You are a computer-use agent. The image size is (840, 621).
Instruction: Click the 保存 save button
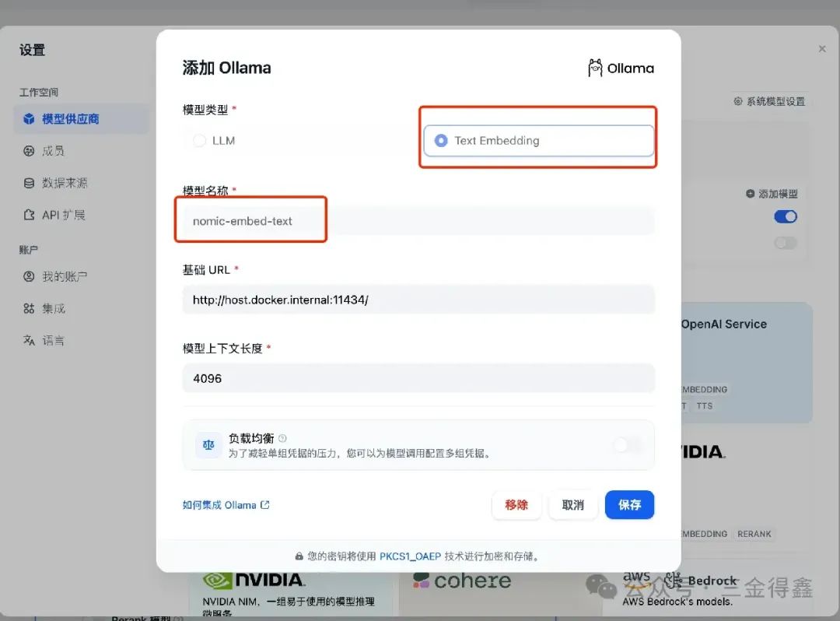pos(629,504)
